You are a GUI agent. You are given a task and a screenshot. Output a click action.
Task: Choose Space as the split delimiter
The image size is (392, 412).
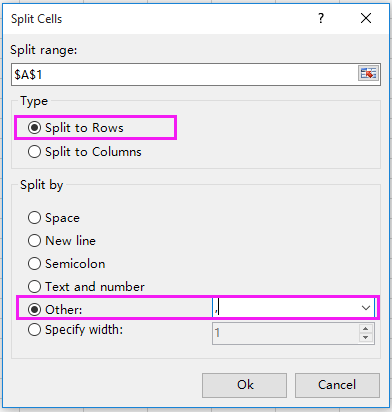click(x=54, y=218)
